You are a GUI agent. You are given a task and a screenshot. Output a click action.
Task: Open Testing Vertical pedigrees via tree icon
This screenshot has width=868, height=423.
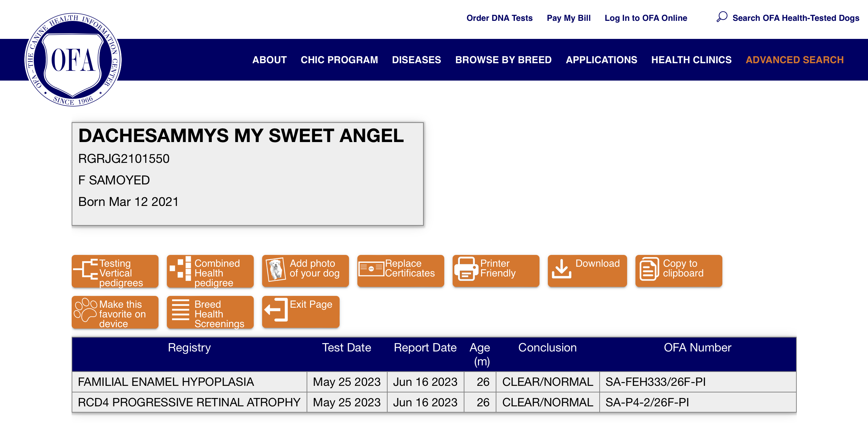(86, 269)
